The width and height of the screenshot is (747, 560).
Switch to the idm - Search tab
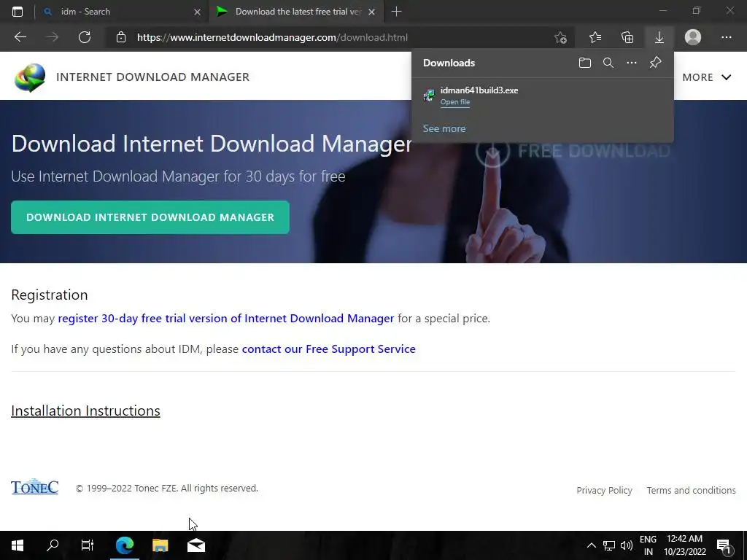click(x=121, y=12)
